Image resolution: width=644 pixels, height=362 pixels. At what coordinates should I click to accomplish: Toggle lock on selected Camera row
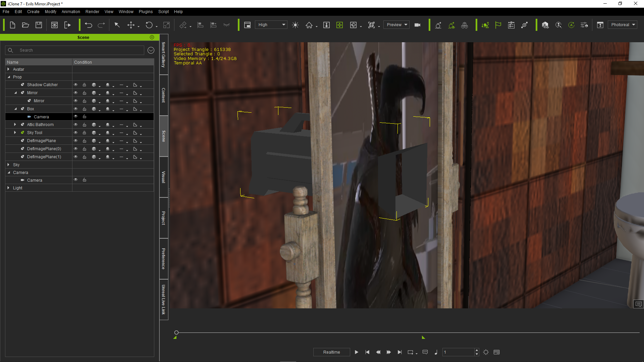coord(85,117)
